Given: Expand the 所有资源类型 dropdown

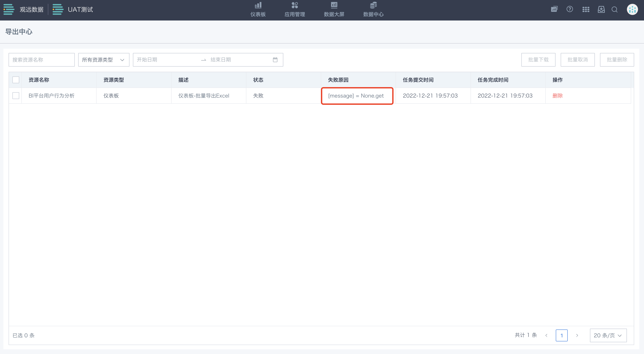Looking at the screenshot, I should click(103, 60).
